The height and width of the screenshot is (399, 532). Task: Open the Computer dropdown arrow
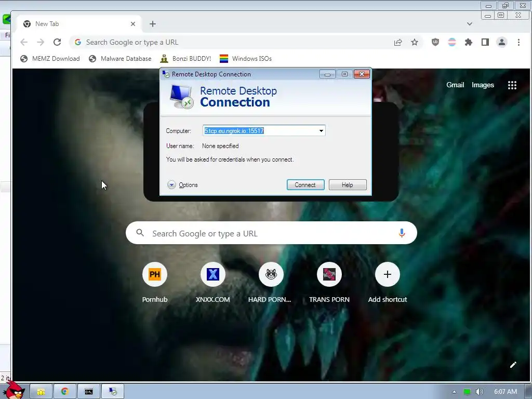coord(321,130)
